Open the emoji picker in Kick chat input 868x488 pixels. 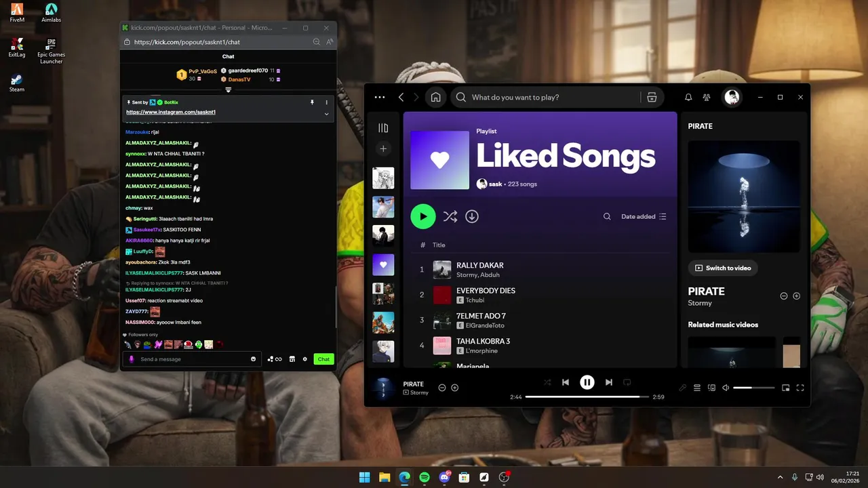click(x=254, y=359)
